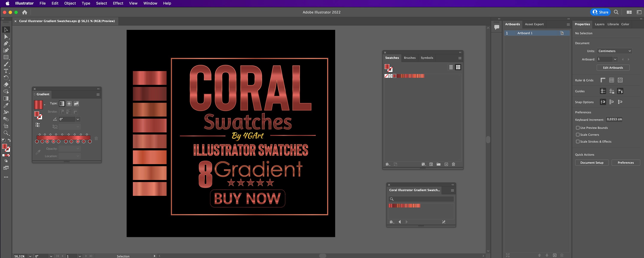Screen dimensions: 644x258
Task: Open the gradient angle dropdown
Action: tap(78, 119)
